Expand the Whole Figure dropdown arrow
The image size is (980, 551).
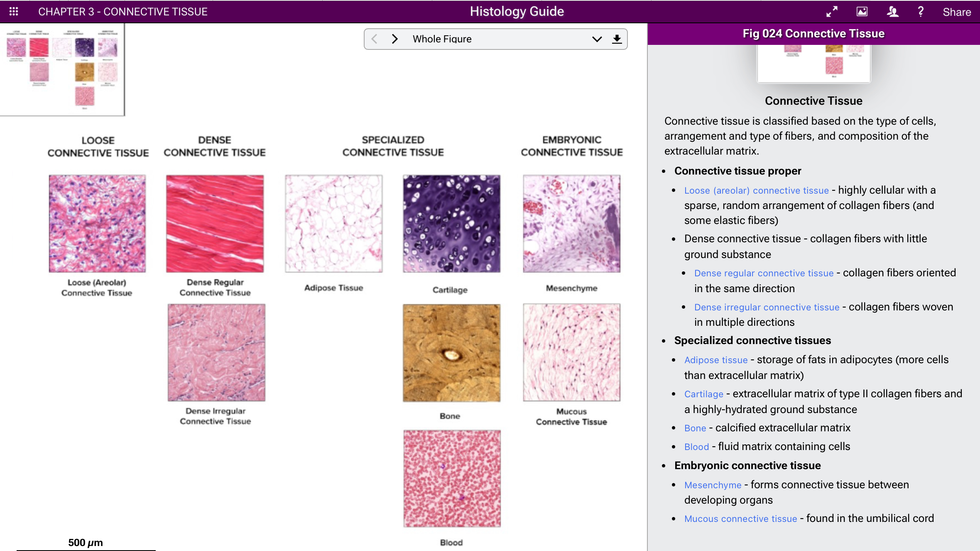tap(597, 39)
